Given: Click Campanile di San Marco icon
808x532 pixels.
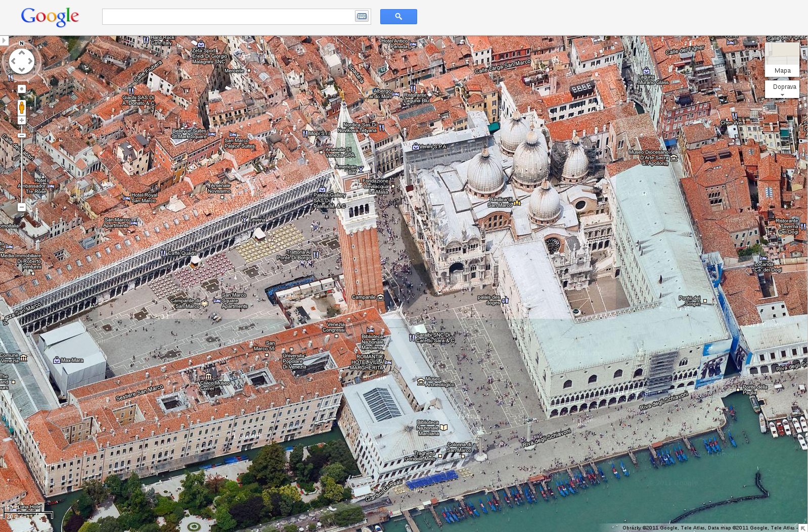Looking at the screenshot, I should pos(204,304).
